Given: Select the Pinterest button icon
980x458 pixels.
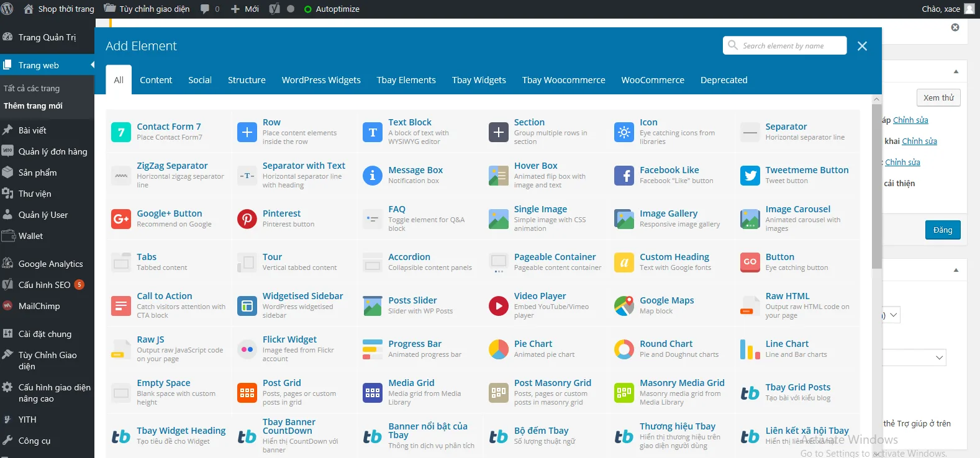Looking at the screenshot, I should 247,219.
